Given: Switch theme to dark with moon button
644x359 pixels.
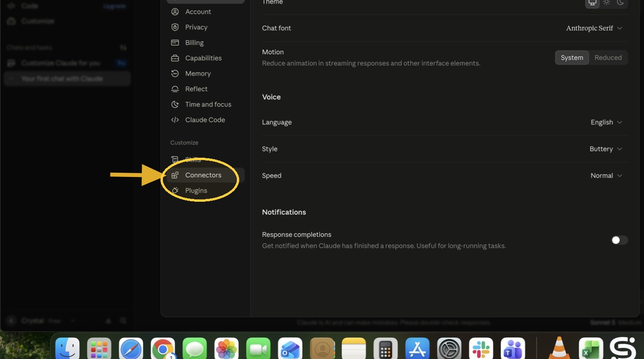Looking at the screenshot, I should coord(621,2).
